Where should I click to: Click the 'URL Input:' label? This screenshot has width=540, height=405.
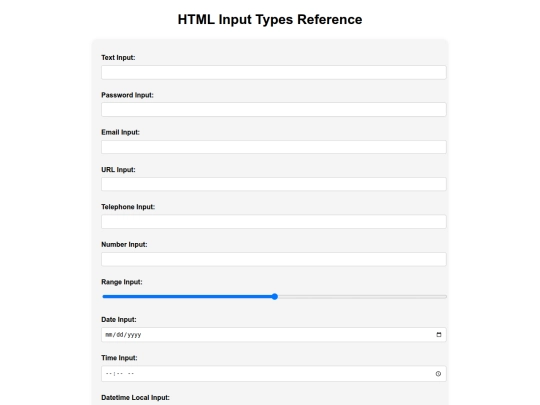coord(118,169)
